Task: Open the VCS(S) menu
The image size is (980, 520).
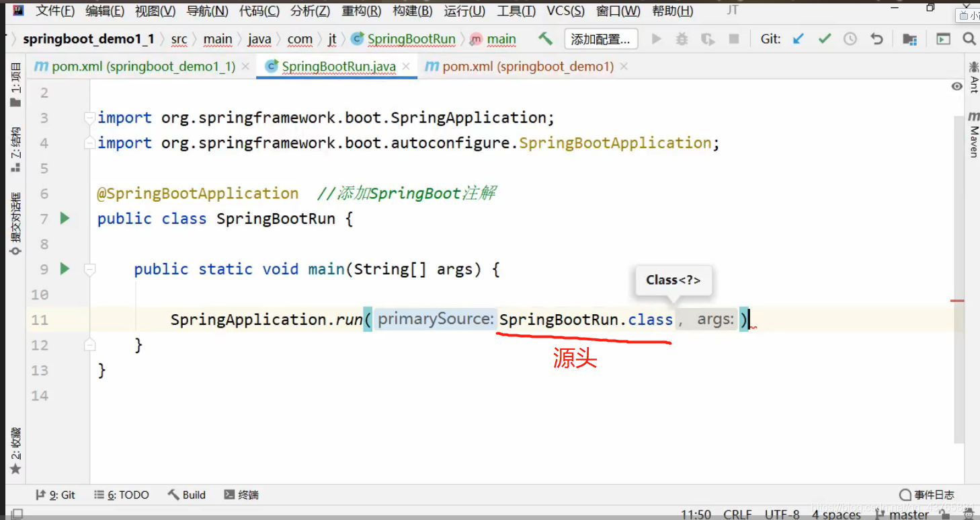Action: [565, 11]
